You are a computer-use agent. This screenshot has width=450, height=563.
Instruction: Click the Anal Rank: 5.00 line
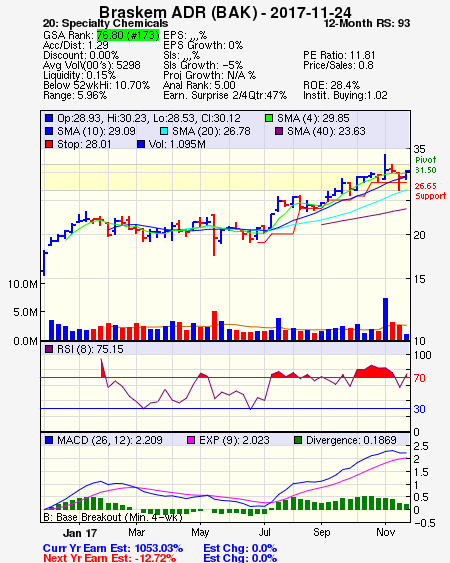pos(199,85)
